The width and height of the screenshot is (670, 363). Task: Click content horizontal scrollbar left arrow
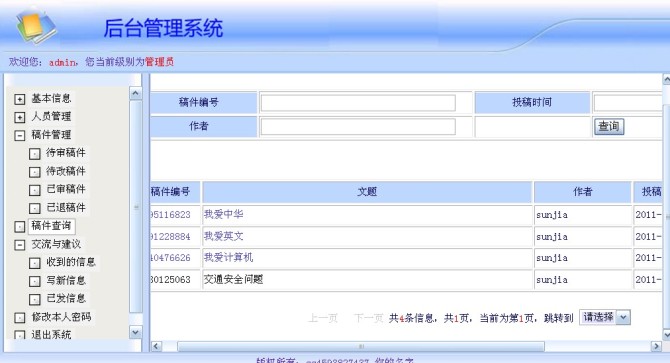point(156,346)
